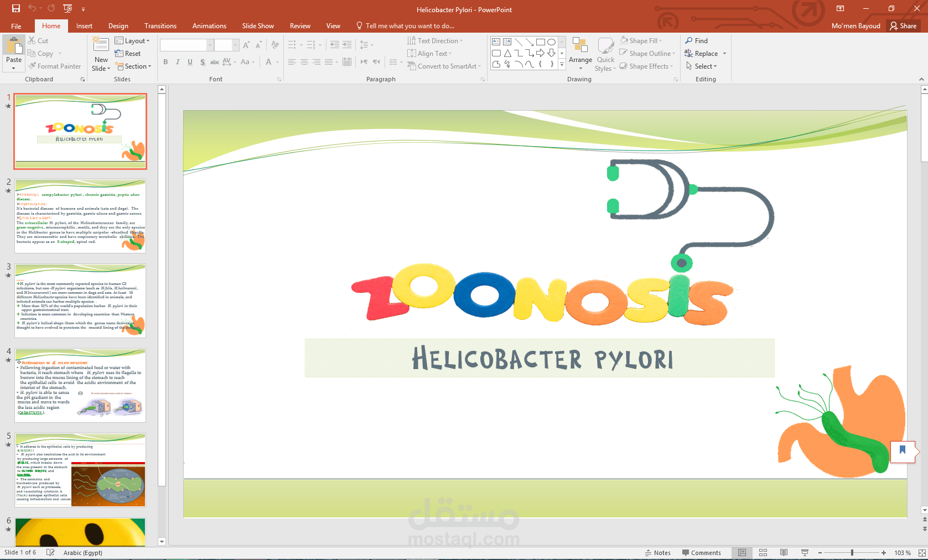Open the Insert ribbon tab
This screenshot has height=560, width=928.
click(84, 26)
